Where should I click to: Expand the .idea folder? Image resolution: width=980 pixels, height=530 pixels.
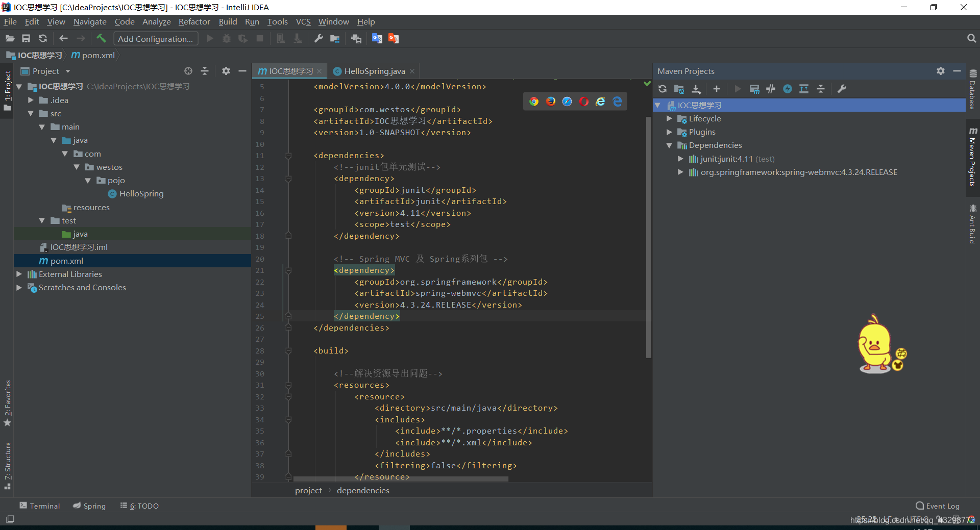click(31, 100)
